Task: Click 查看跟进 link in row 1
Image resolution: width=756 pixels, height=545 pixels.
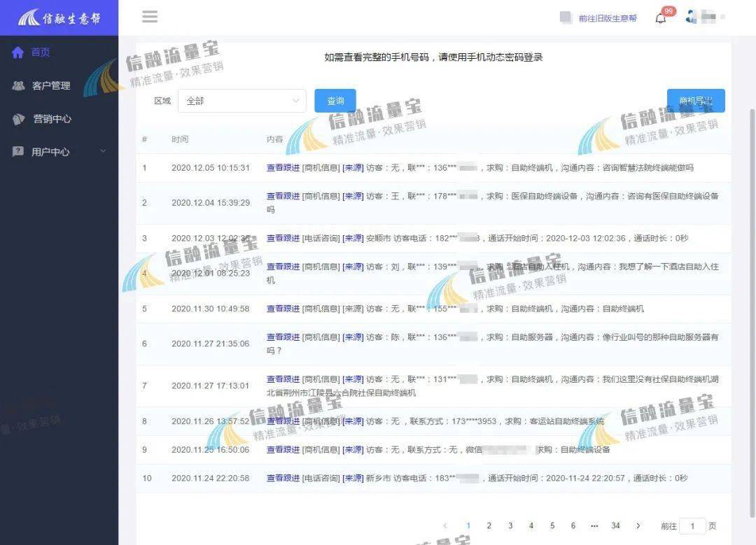Action: (x=283, y=168)
